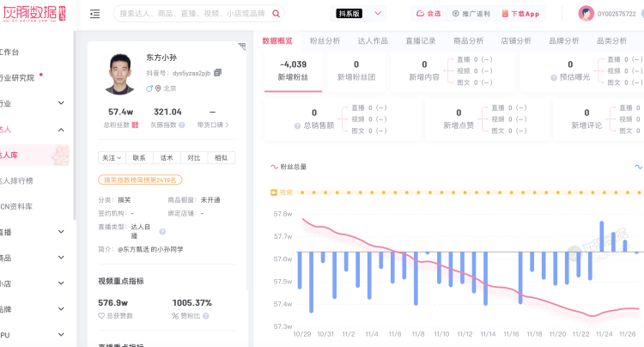Click the heart icon beside 总获赞数

click(101, 316)
